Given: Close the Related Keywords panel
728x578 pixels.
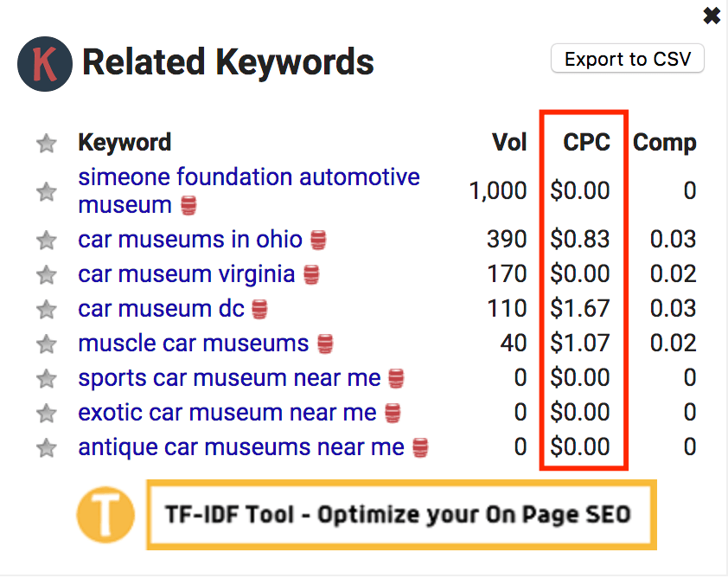Looking at the screenshot, I should [x=712, y=15].
